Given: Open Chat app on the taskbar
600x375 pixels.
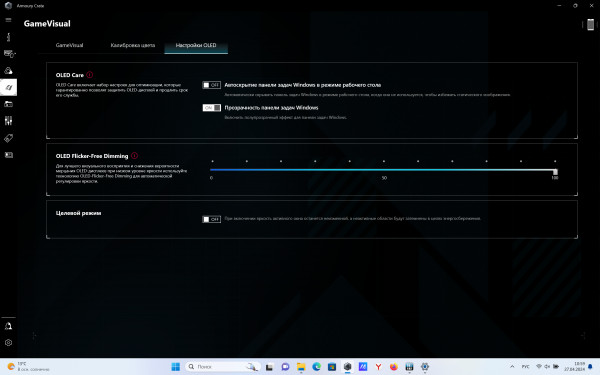Looking at the screenshot, I should [285, 367].
